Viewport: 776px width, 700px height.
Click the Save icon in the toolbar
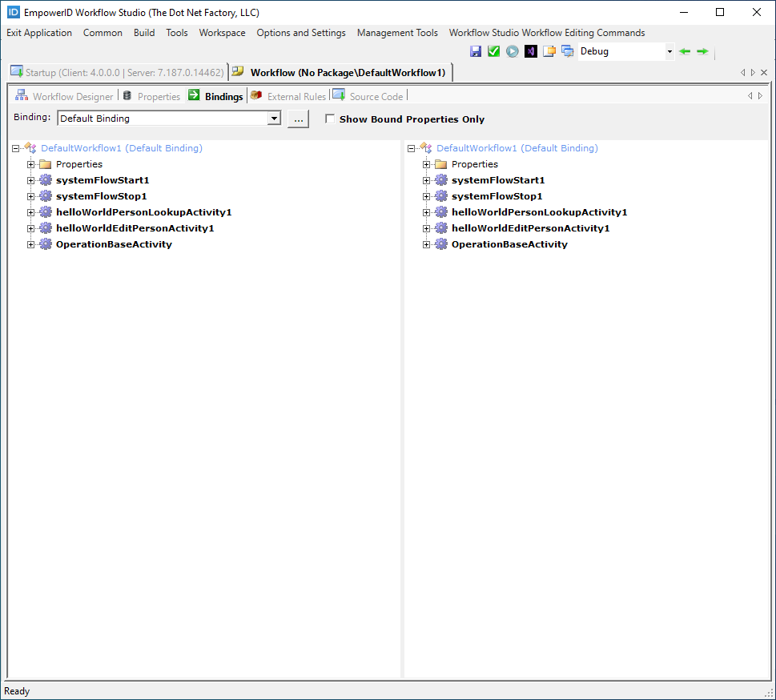[476, 50]
